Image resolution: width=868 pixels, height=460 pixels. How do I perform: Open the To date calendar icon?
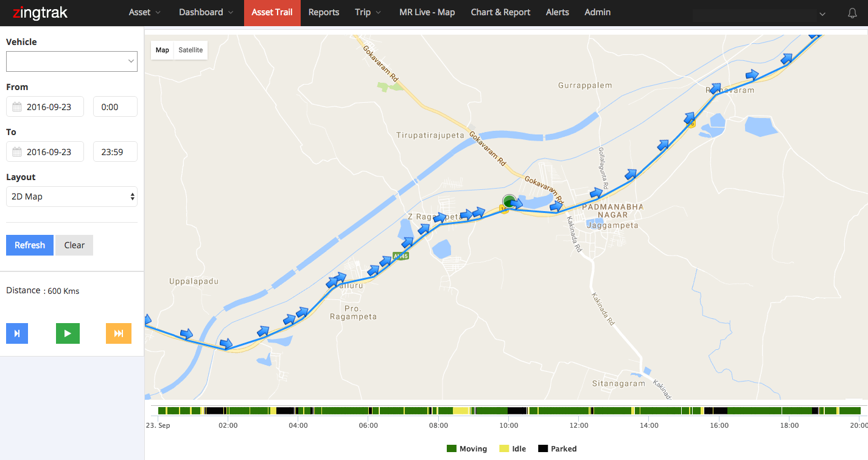tap(17, 152)
